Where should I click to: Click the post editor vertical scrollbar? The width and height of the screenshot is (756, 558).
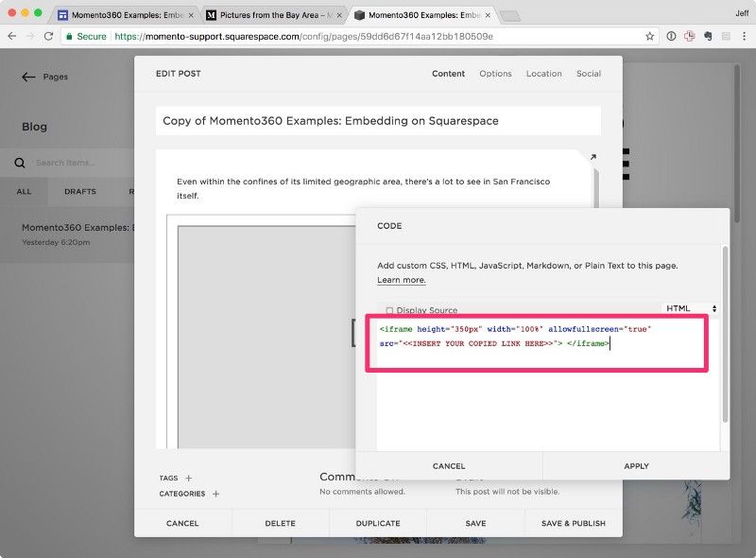click(x=596, y=188)
